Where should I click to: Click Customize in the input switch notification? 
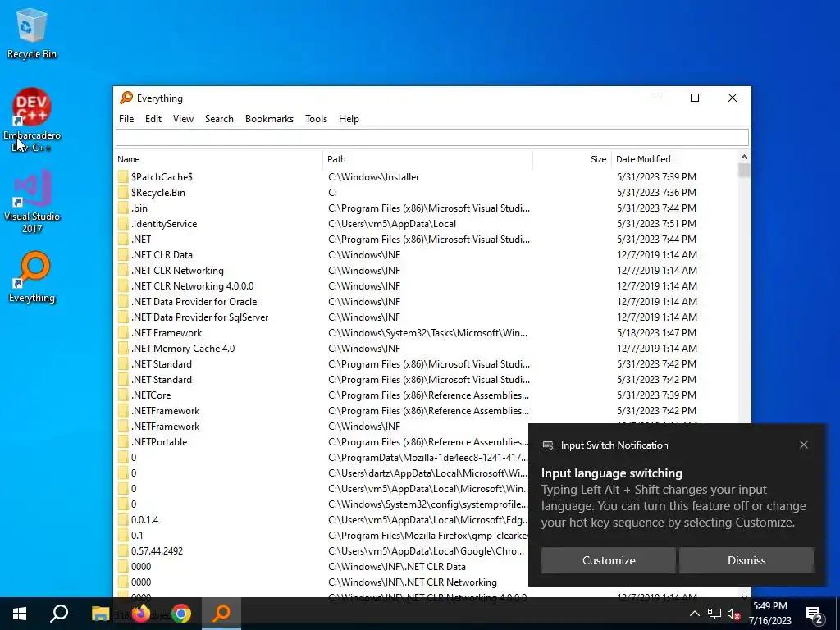(x=609, y=560)
